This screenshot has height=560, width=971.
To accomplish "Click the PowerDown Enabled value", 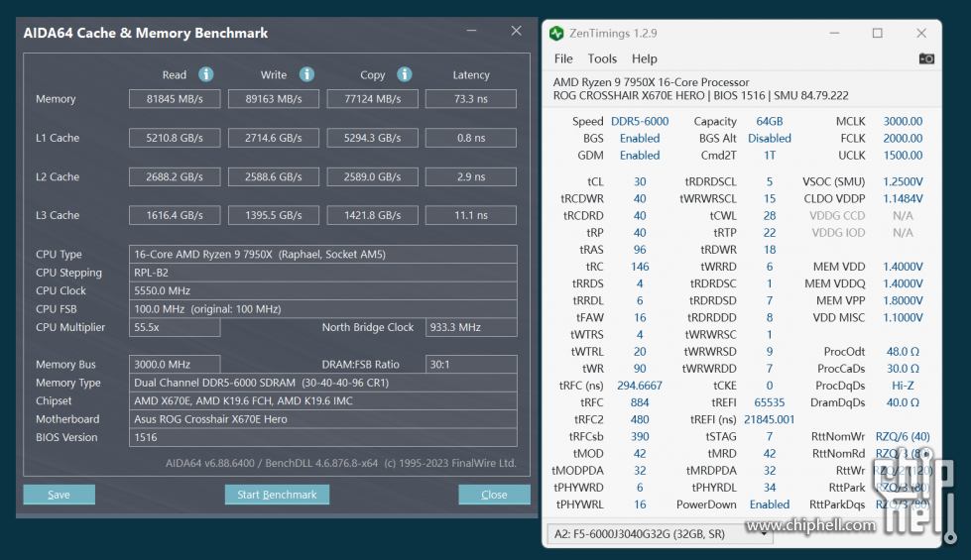I will click(769, 504).
